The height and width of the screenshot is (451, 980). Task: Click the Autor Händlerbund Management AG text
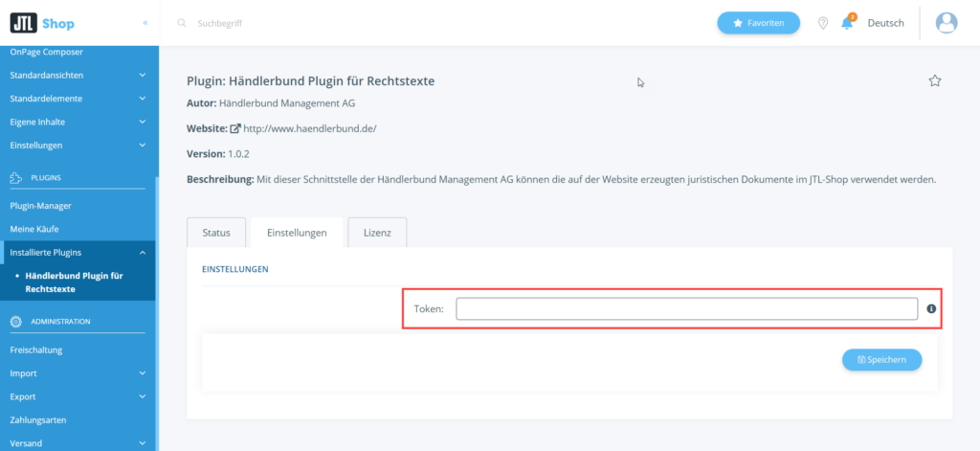click(x=271, y=103)
